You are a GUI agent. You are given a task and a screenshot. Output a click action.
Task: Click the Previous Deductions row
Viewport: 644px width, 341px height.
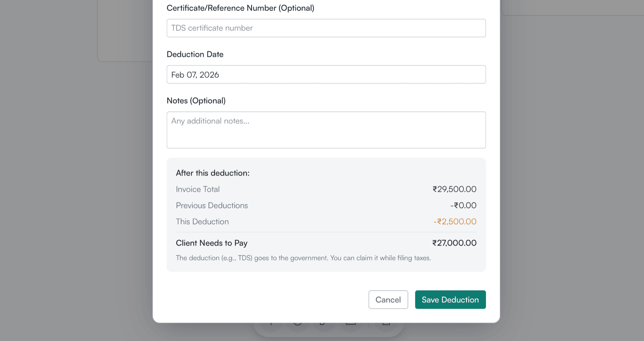pos(211,205)
